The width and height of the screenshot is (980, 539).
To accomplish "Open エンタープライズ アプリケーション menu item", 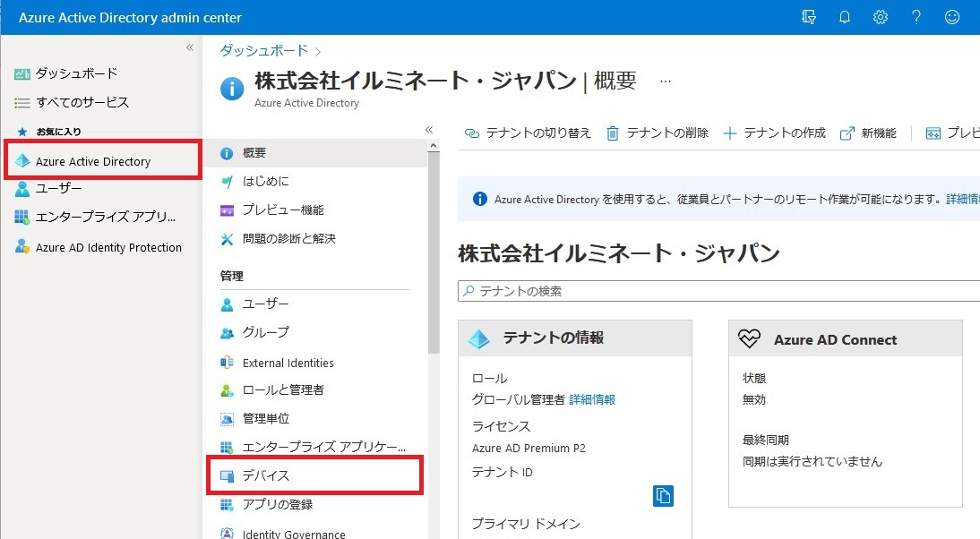I will click(x=315, y=447).
